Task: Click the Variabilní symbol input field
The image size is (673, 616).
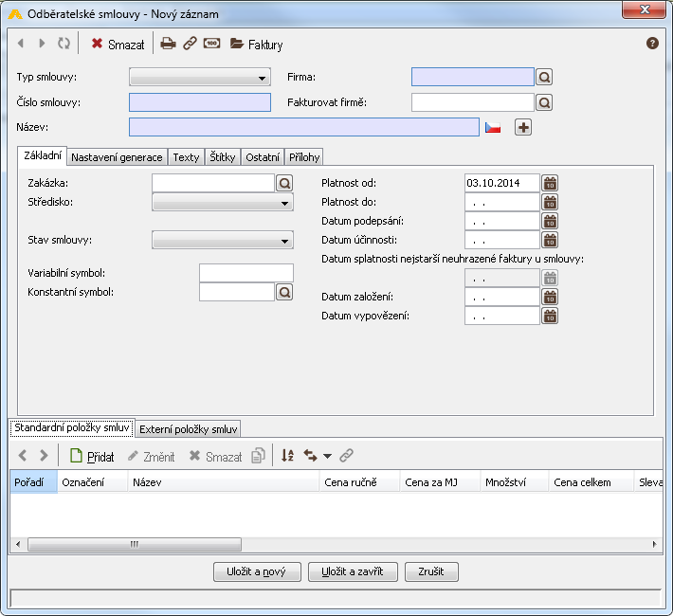Action: click(x=246, y=273)
